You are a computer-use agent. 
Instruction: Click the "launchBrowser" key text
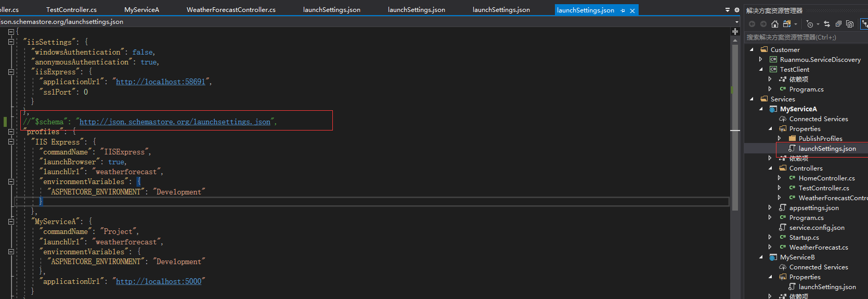[70, 162]
